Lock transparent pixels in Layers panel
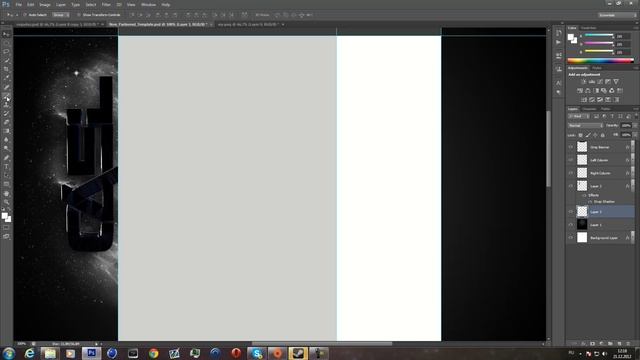640x360 pixels. pyautogui.click(x=580, y=135)
